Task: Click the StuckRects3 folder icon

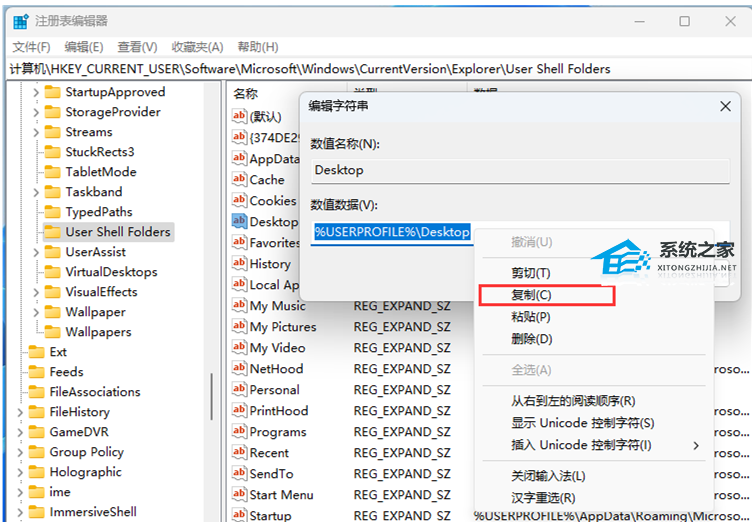Action: click(x=52, y=152)
